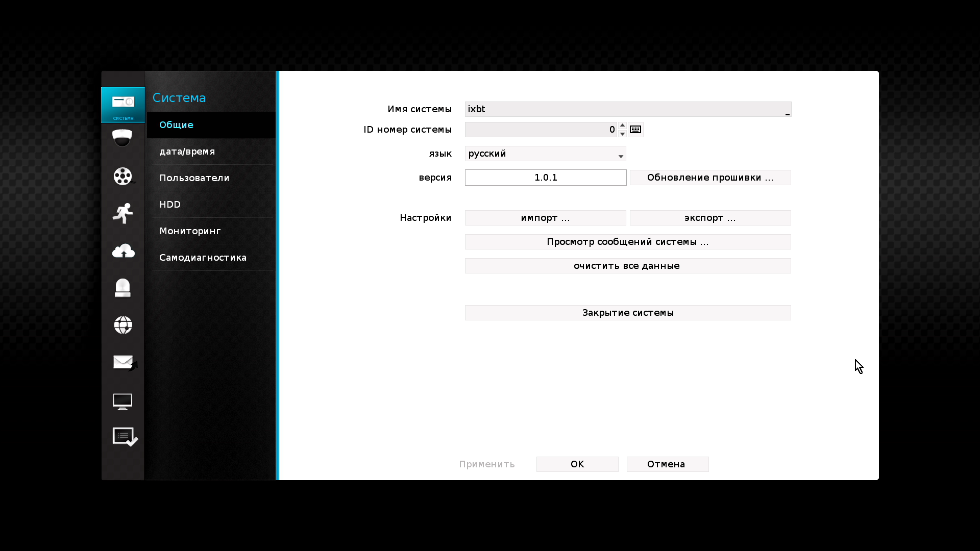
Task: Open the alarm siren icon
Action: pyautogui.click(x=122, y=288)
